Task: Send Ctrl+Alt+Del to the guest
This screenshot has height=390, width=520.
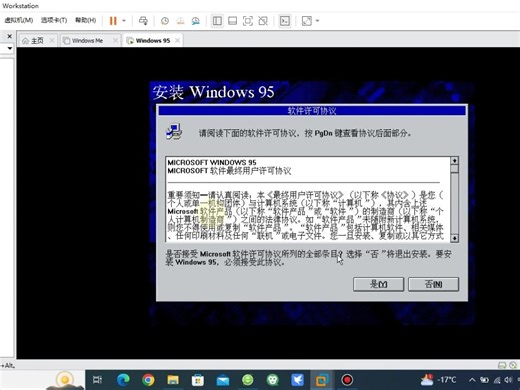Action: point(143,21)
